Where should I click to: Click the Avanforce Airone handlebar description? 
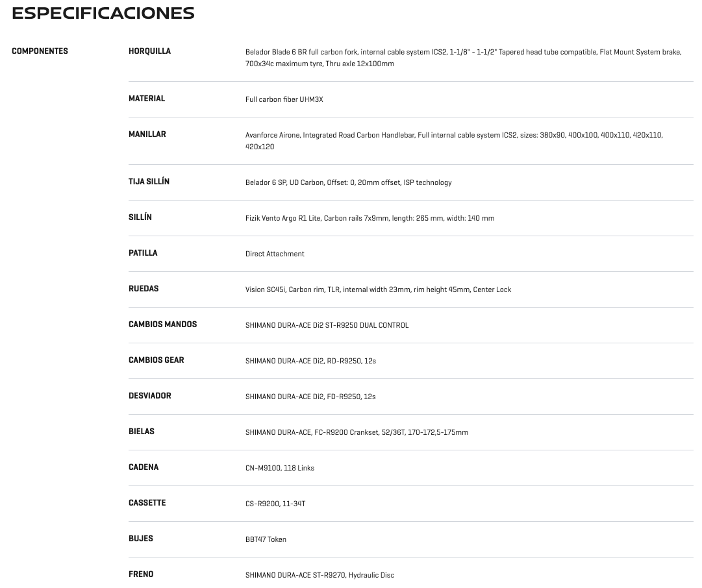pos(454,141)
